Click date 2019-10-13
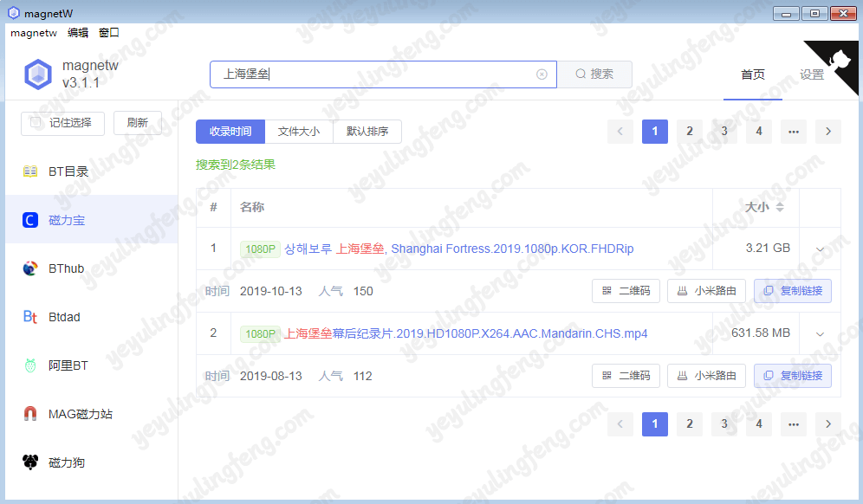 point(271,291)
